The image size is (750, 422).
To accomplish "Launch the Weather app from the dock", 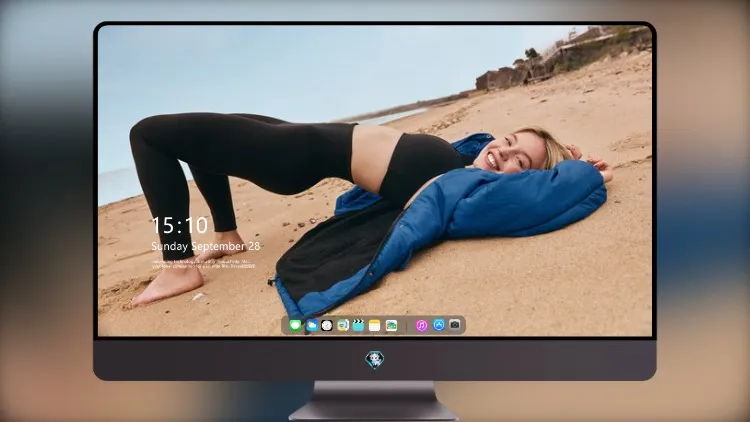I will [x=312, y=326].
